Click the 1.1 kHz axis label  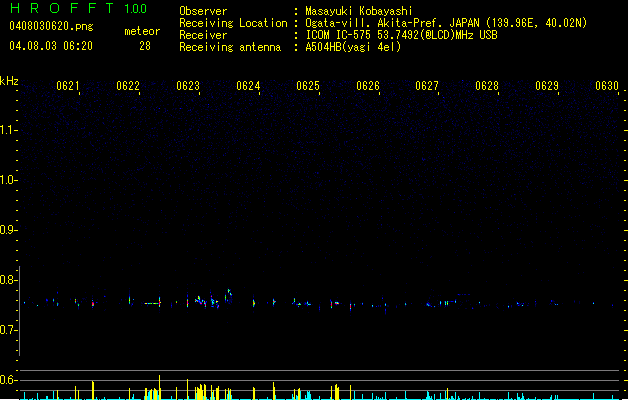(x=8, y=130)
